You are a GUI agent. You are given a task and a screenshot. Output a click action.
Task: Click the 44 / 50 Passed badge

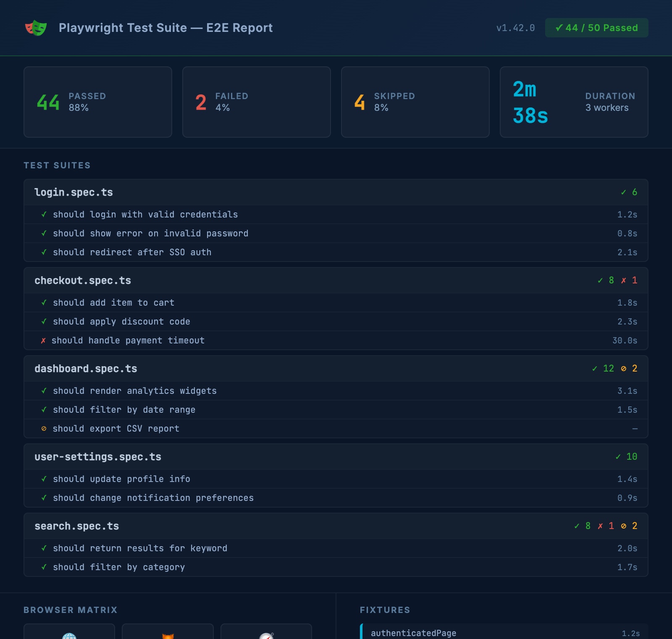pos(596,28)
